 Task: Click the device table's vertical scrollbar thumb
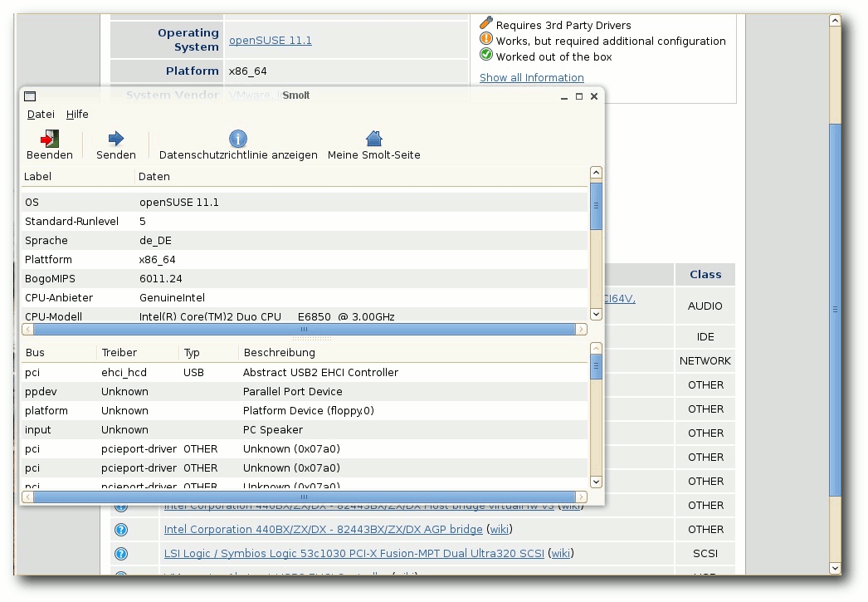pos(596,367)
